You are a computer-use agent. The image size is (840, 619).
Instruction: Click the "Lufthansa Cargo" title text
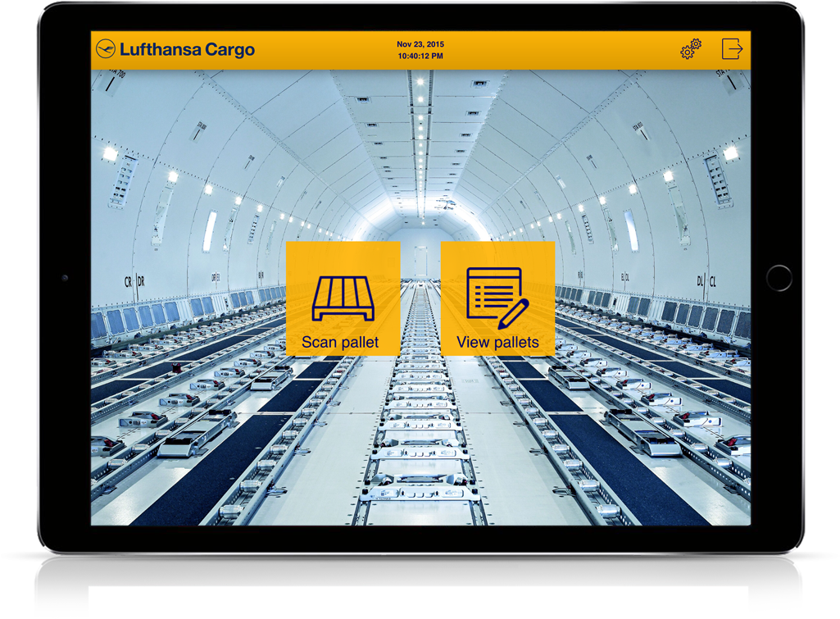click(x=187, y=50)
